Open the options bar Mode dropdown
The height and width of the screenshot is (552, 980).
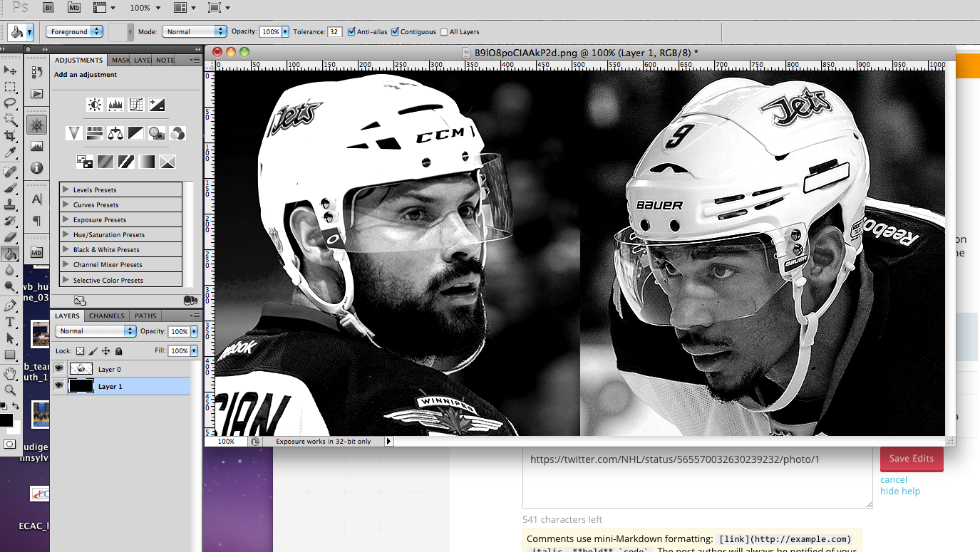click(x=194, y=31)
